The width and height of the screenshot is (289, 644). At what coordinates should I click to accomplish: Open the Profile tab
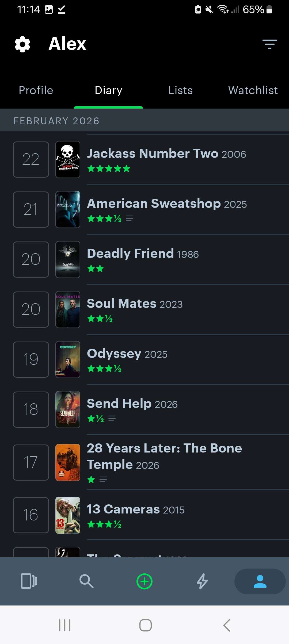(x=36, y=90)
